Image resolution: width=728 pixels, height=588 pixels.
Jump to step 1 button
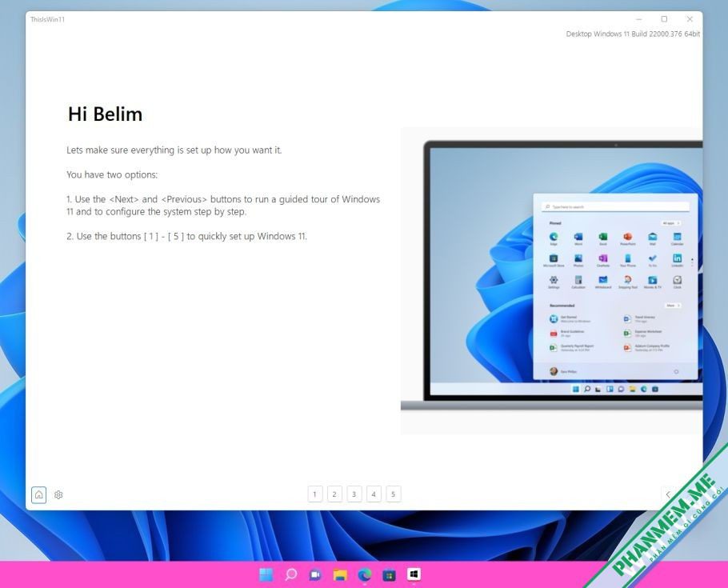[x=314, y=494]
